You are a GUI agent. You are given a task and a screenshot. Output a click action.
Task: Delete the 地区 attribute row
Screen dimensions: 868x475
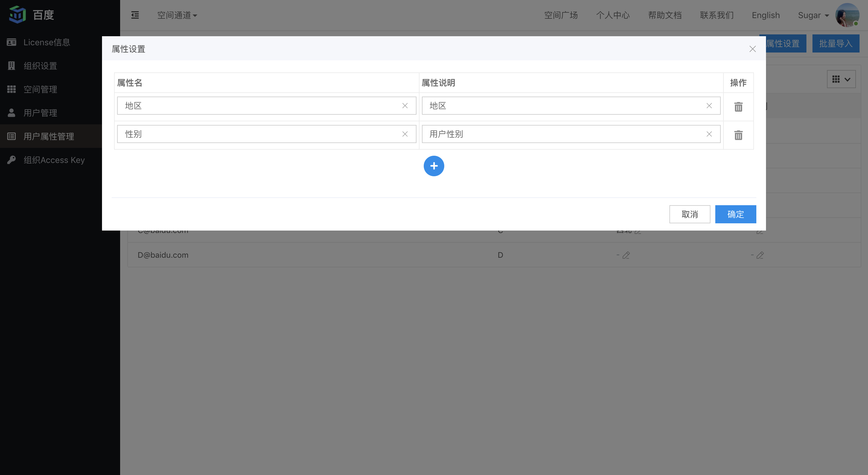point(738,107)
